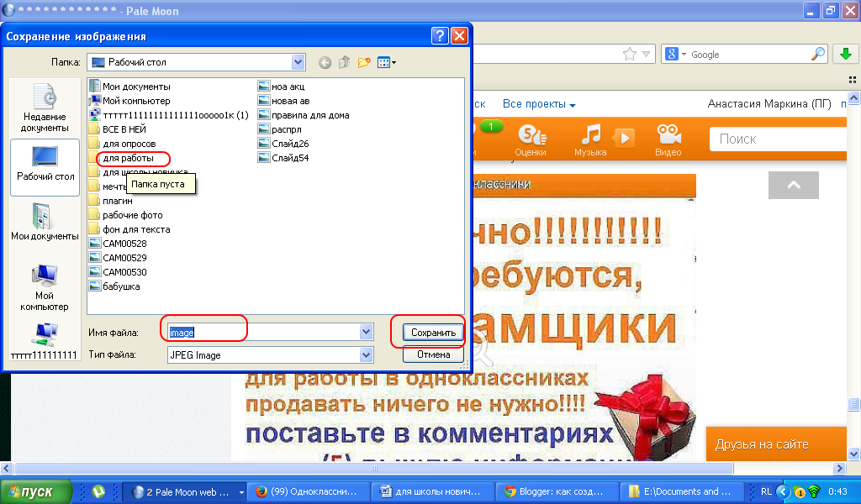This screenshot has height=504, width=861.
Task: Switch to E:\Documents and ... taskbar item
Action: 680,491
